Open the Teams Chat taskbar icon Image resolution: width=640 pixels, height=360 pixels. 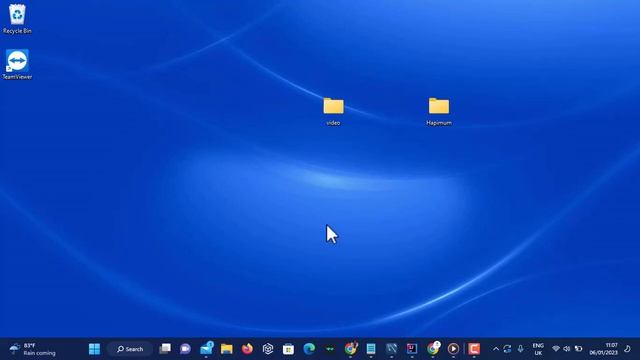click(185, 349)
